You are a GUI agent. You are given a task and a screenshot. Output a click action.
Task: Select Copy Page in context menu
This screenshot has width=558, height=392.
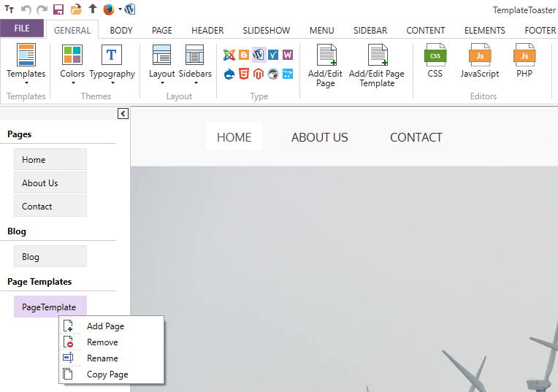pyautogui.click(x=107, y=374)
